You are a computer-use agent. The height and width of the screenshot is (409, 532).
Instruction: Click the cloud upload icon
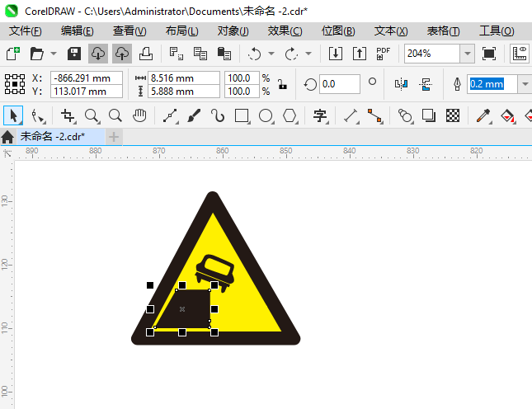[122, 54]
